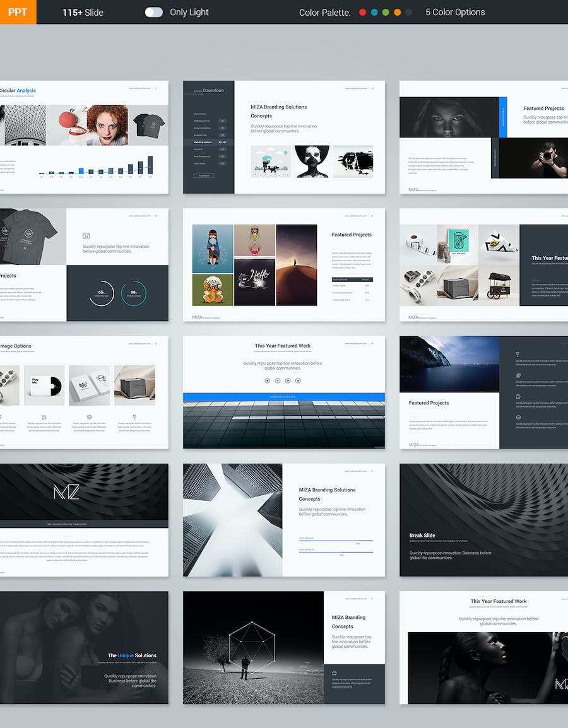Screen dimensions: 568x728
Task: Click the layers icon below the business cards
Action: tap(89, 416)
